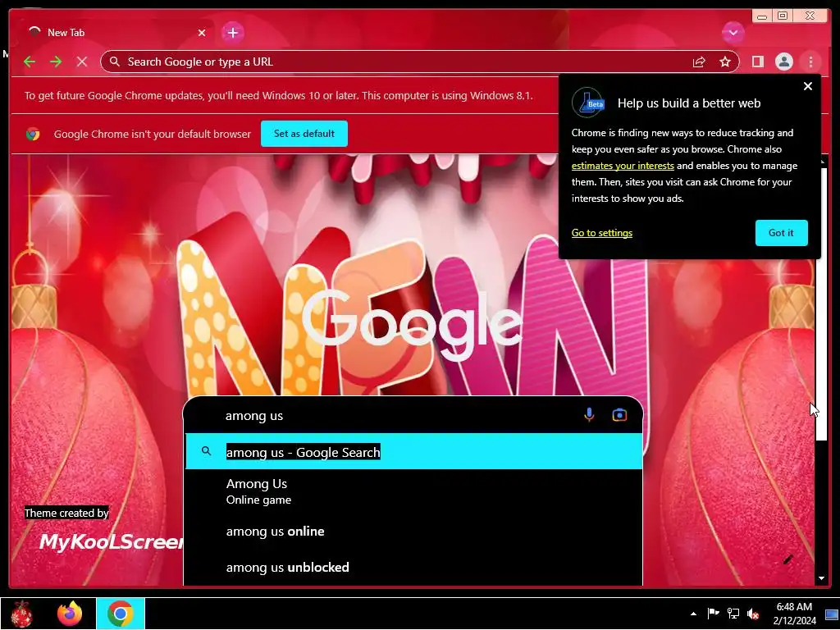Click the vertical scrollbar thumb
This screenshot has width=840, height=630.
pos(821,304)
